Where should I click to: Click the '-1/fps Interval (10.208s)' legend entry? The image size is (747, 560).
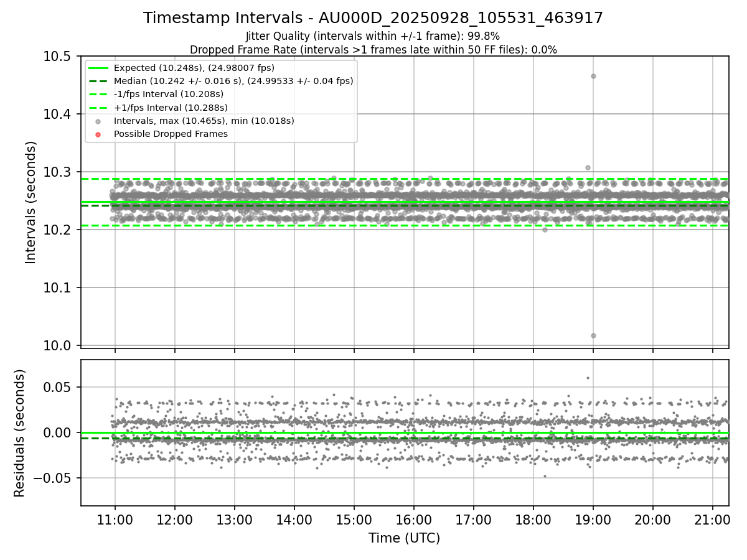tap(169, 94)
